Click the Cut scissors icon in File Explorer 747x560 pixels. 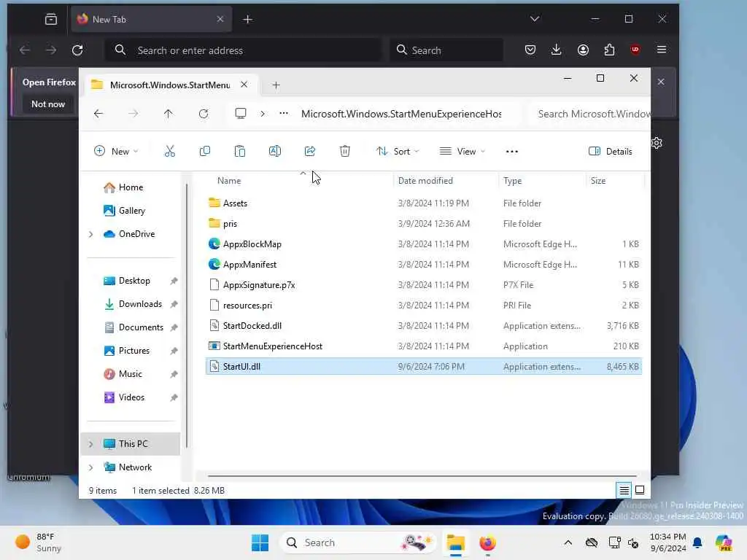pyautogui.click(x=169, y=152)
